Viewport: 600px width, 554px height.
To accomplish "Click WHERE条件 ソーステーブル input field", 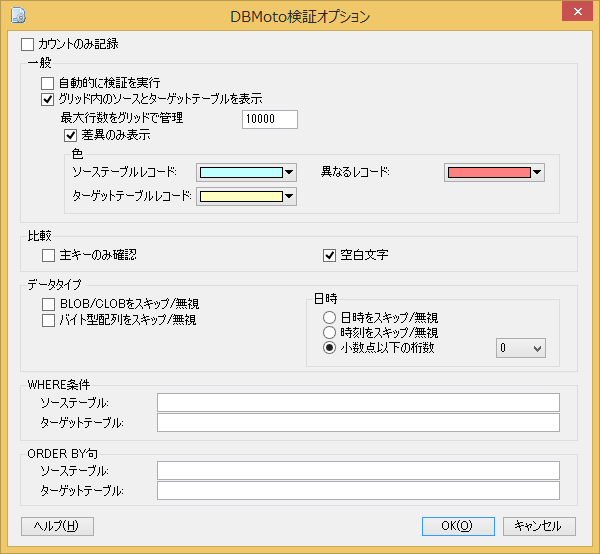I will pyautogui.click(x=358, y=402).
